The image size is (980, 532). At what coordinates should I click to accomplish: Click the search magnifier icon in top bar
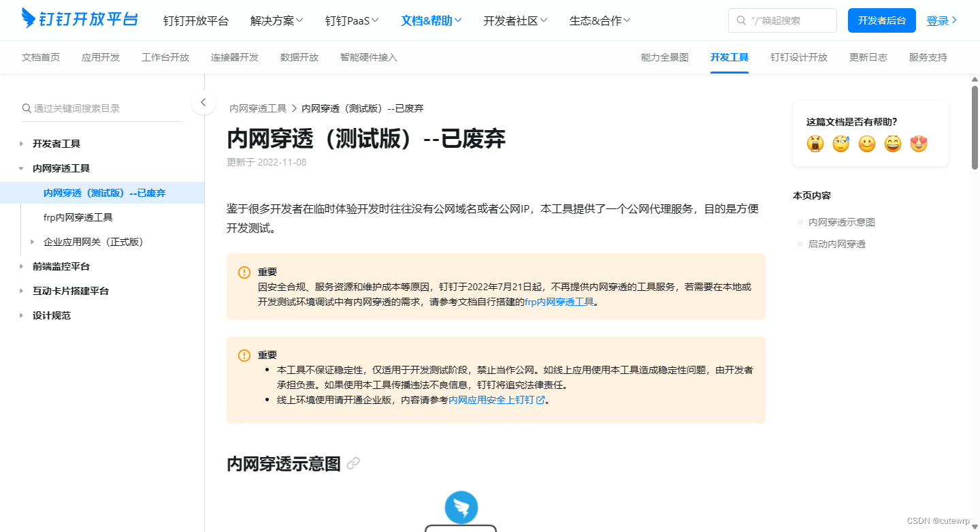click(x=741, y=20)
